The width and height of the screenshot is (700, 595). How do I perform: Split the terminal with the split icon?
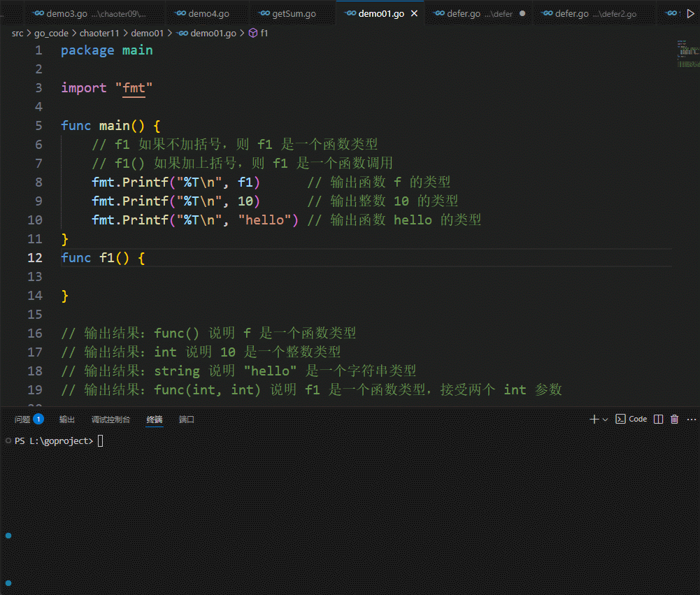(658, 419)
